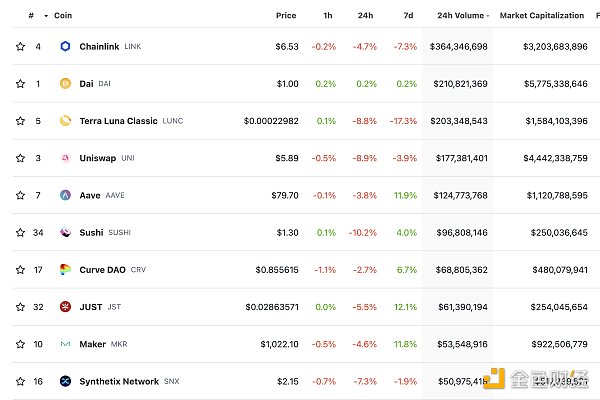Click the Dai coin logo icon
Image resolution: width=600 pixels, height=400 pixels.
point(66,84)
